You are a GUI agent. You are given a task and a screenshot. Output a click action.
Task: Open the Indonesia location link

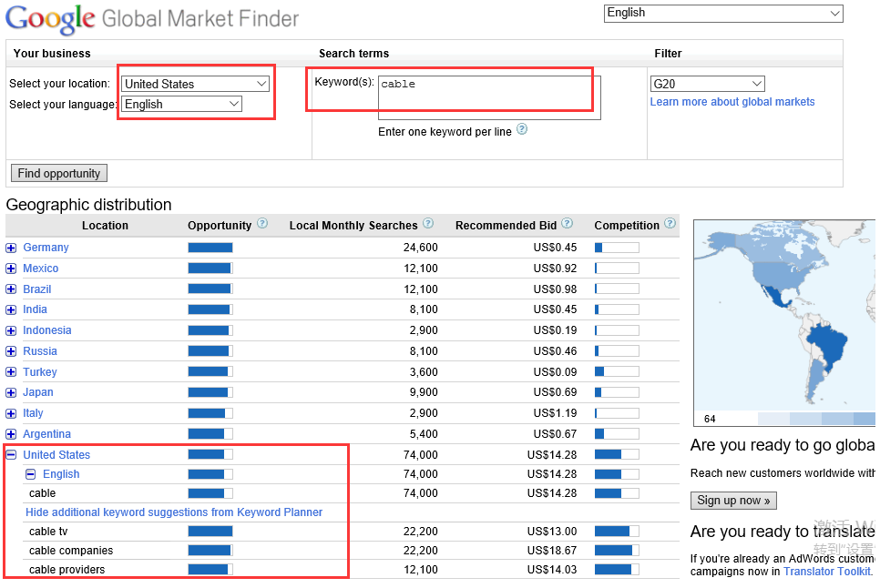tap(47, 330)
